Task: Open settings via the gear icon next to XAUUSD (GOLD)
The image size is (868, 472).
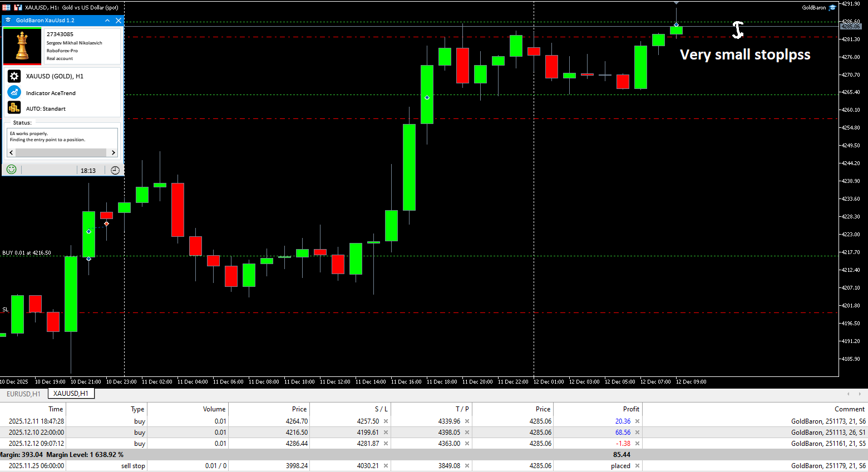Action: pyautogui.click(x=14, y=76)
